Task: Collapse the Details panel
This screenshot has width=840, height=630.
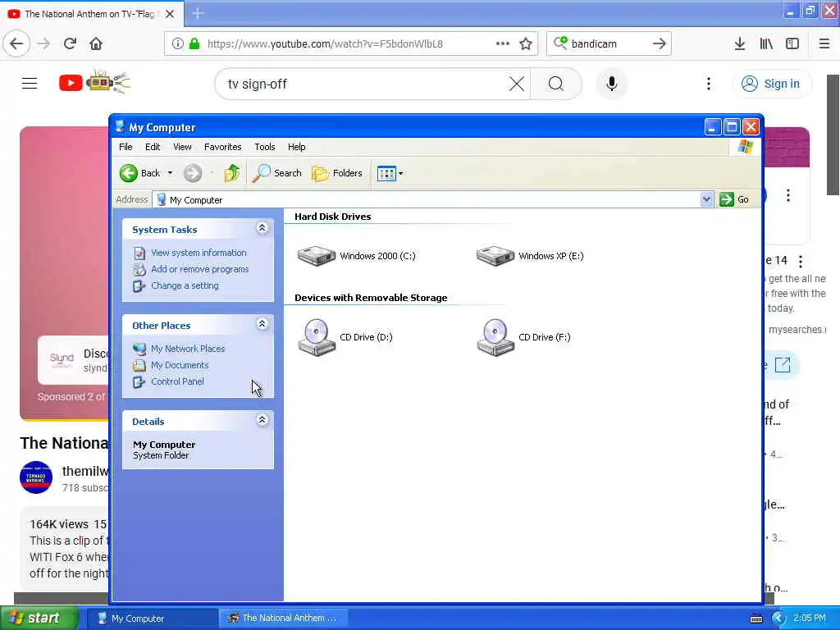Action: click(x=262, y=420)
